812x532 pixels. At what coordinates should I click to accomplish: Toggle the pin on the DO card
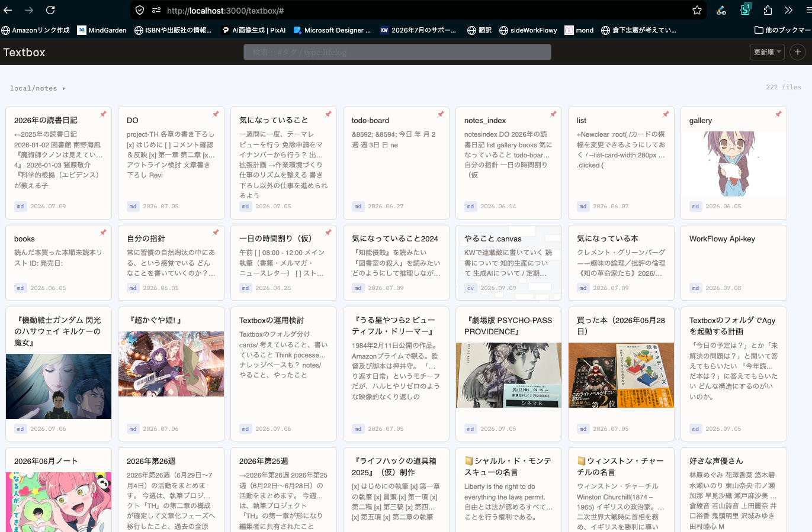pos(216,114)
